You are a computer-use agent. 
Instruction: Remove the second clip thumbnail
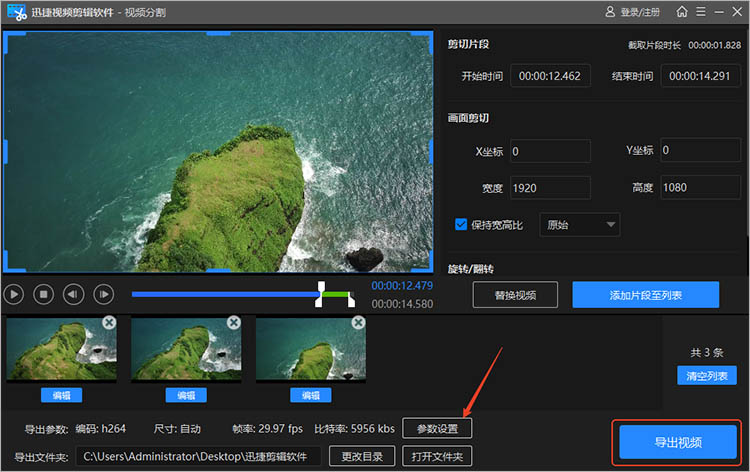coord(234,322)
